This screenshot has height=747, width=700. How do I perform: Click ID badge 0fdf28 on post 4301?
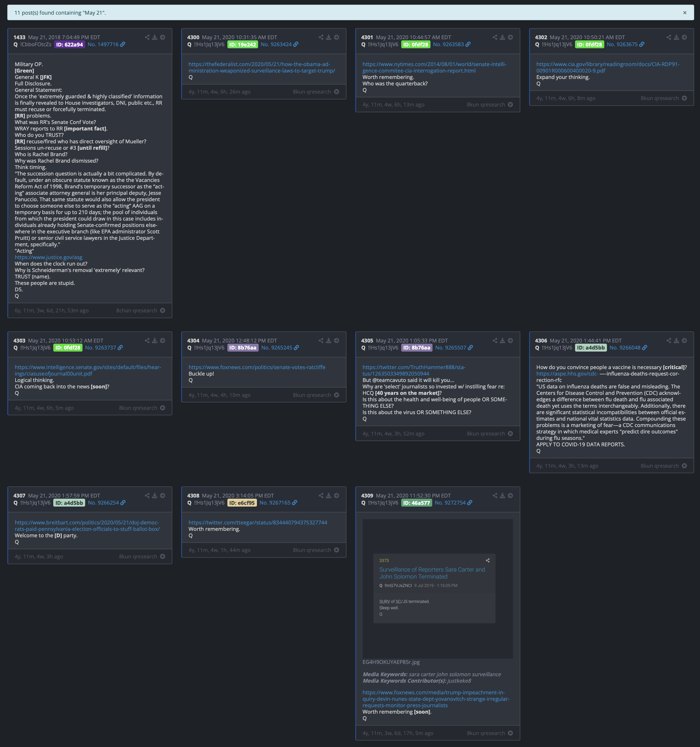coord(416,44)
